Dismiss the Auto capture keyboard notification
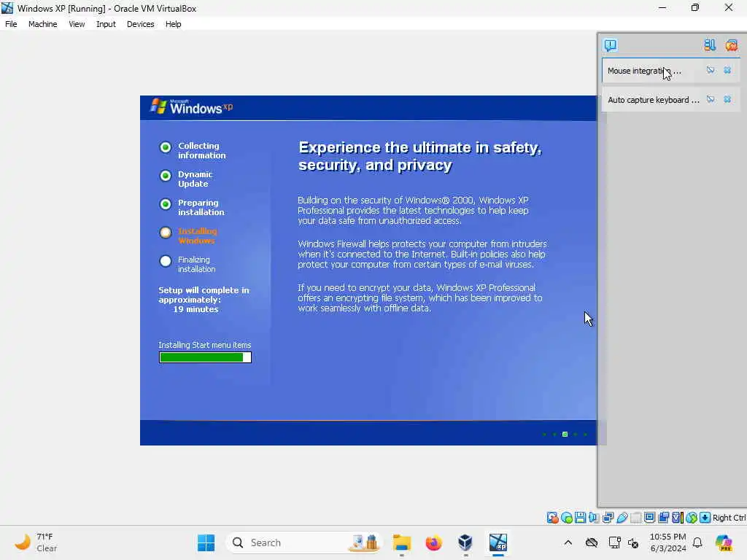 click(x=727, y=99)
